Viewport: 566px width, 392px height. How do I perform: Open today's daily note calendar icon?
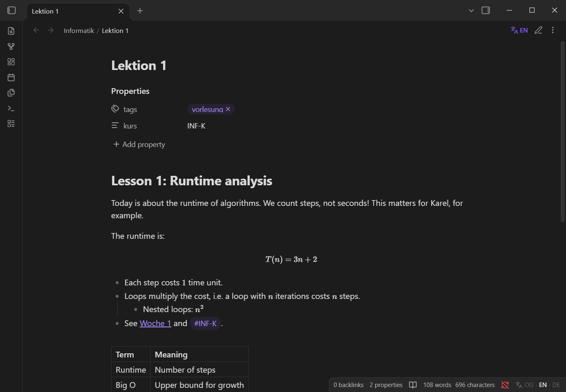[11, 77]
